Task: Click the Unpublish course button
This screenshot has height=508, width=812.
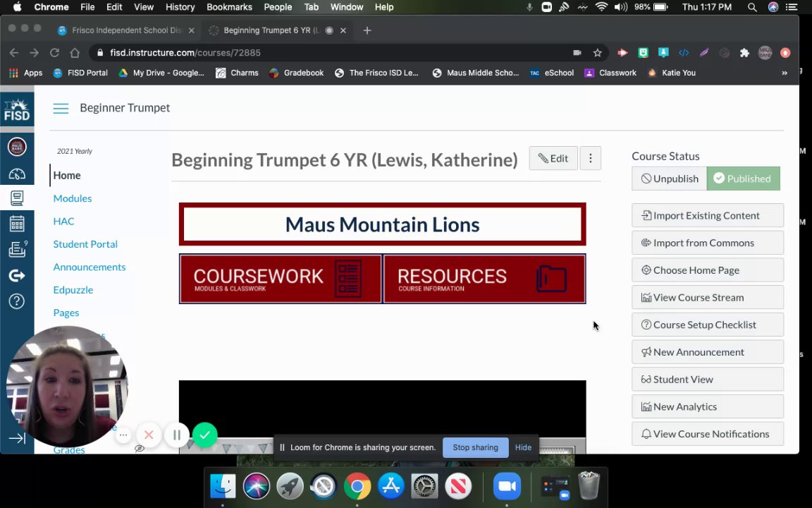Action: click(x=669, y=179)
